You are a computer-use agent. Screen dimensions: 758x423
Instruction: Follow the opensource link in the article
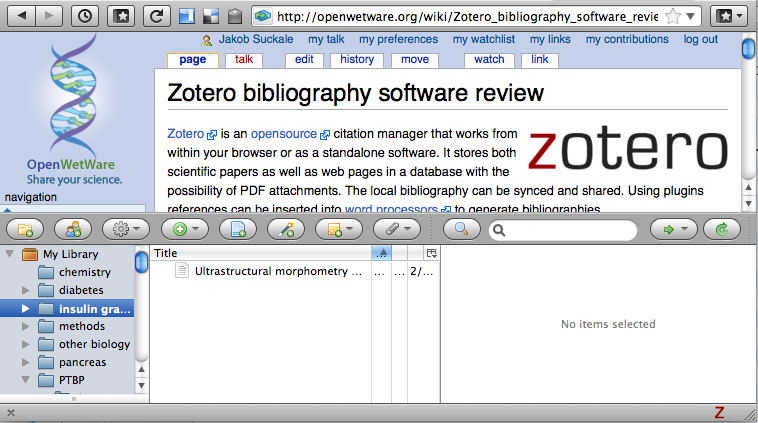pyautogui.click(x=283, y=134)
